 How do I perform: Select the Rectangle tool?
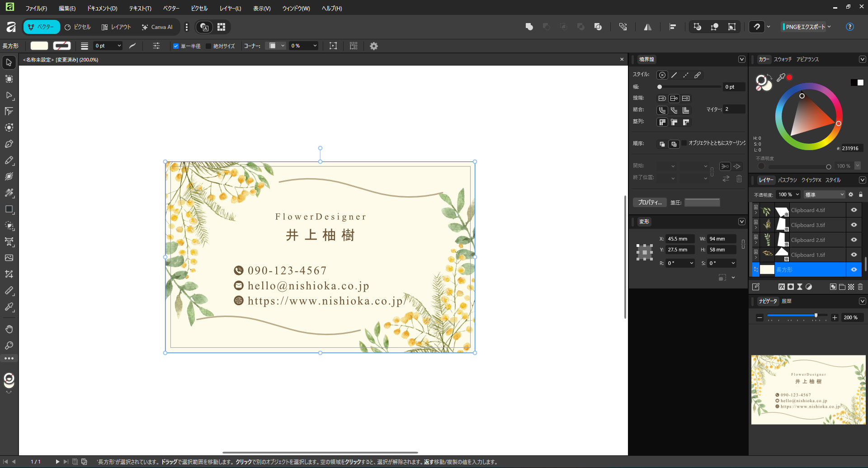point(9,209)
